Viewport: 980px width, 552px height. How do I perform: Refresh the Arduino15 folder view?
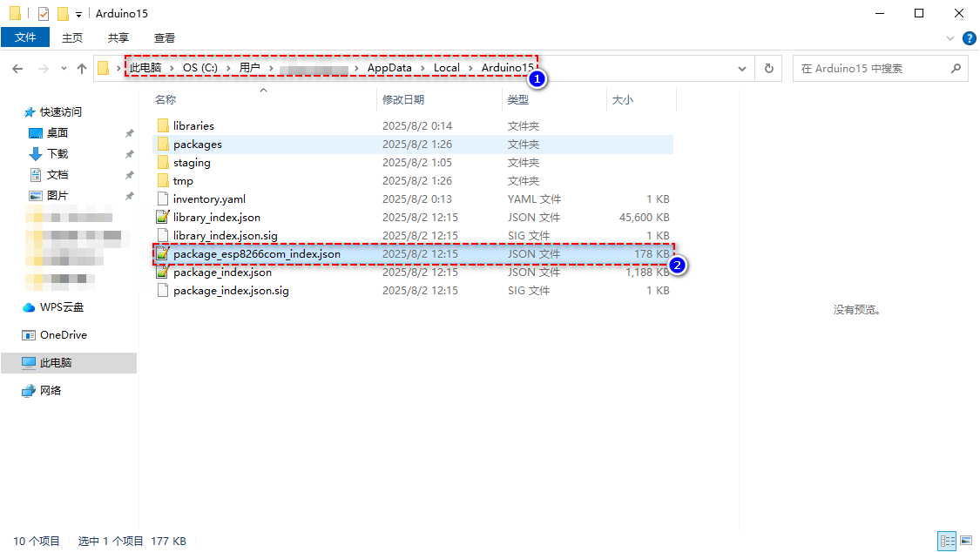(769, 68)
